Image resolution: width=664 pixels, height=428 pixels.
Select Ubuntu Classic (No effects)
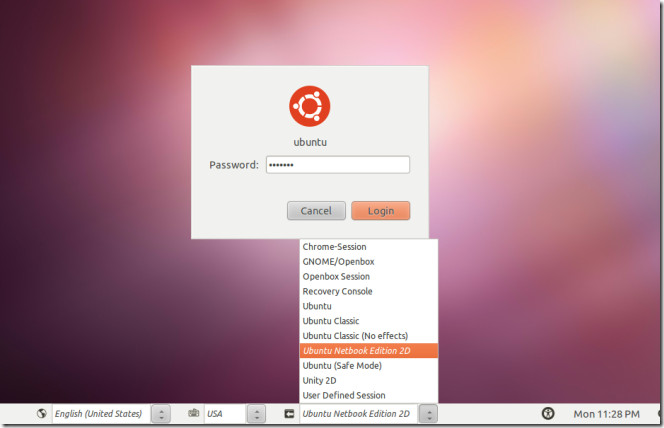(368, 336)
